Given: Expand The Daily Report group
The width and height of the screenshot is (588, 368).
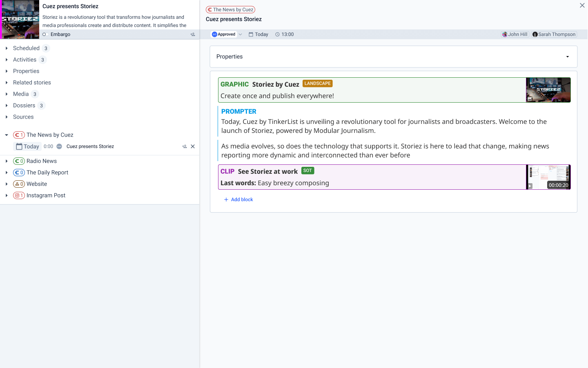Looking at the screenshot, I should pos(7,173).
